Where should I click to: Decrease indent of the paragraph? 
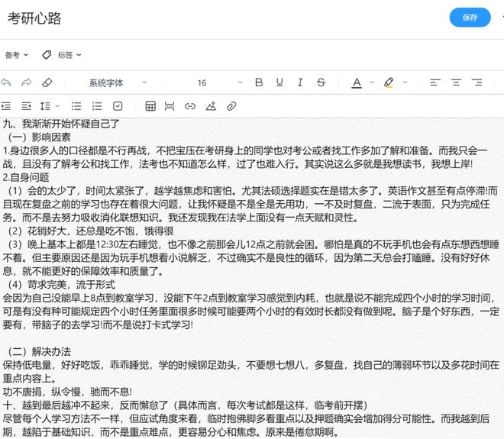pos(27,105)
